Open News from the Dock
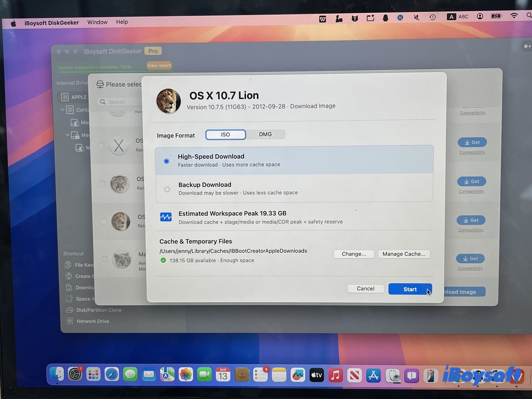Screen dimensions: 532x399 click(x=355, y=376)
